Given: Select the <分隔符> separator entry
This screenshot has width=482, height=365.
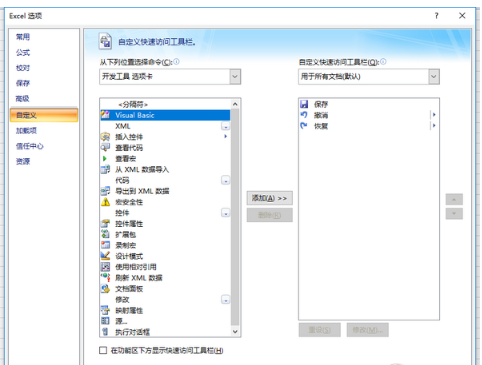Looking at the screenshot, I should (x=165, y=104).
